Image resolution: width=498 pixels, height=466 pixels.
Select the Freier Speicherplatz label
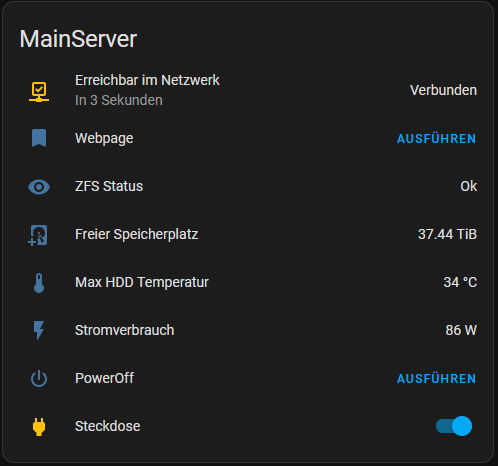pos(137,234)
